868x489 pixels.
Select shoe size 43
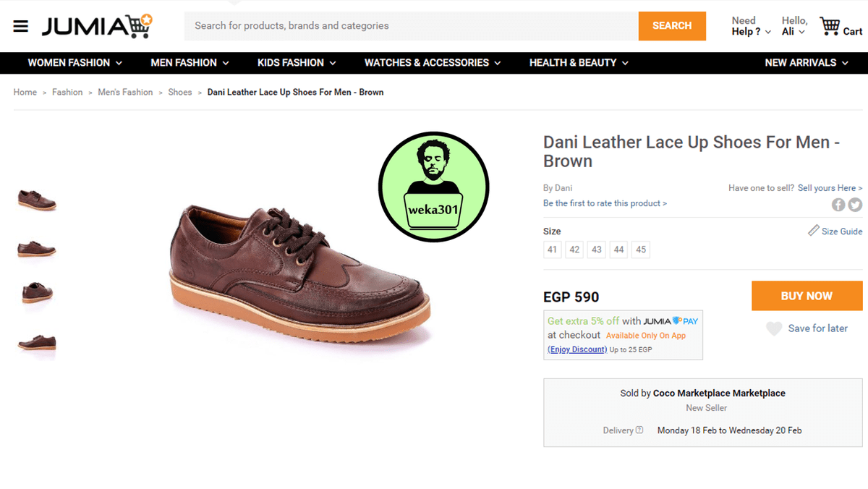click(596, 250)
